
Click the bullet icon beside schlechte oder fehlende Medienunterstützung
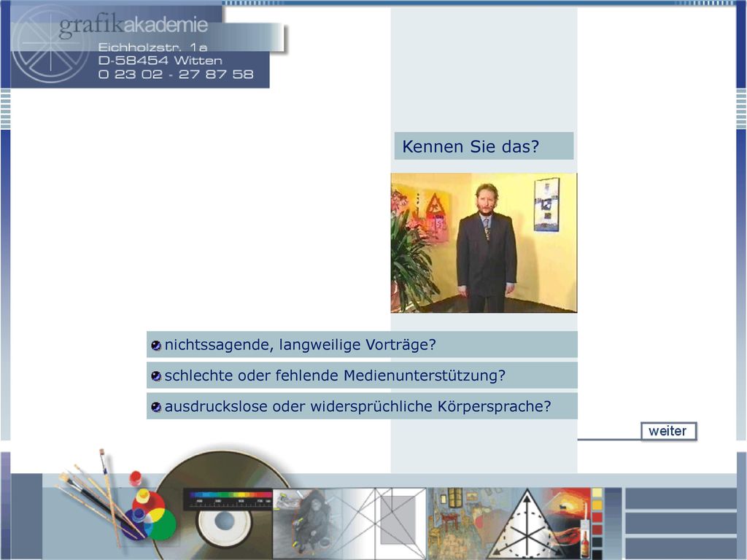(156, 376)
